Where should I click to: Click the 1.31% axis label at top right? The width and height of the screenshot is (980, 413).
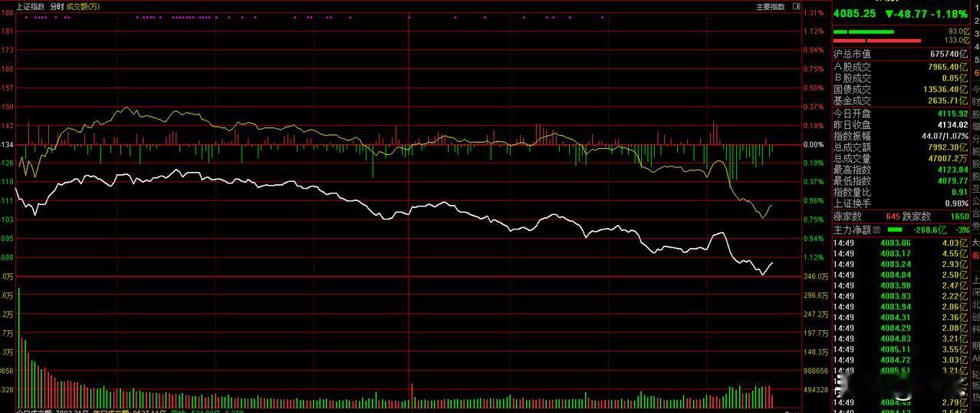coord(814,12)
